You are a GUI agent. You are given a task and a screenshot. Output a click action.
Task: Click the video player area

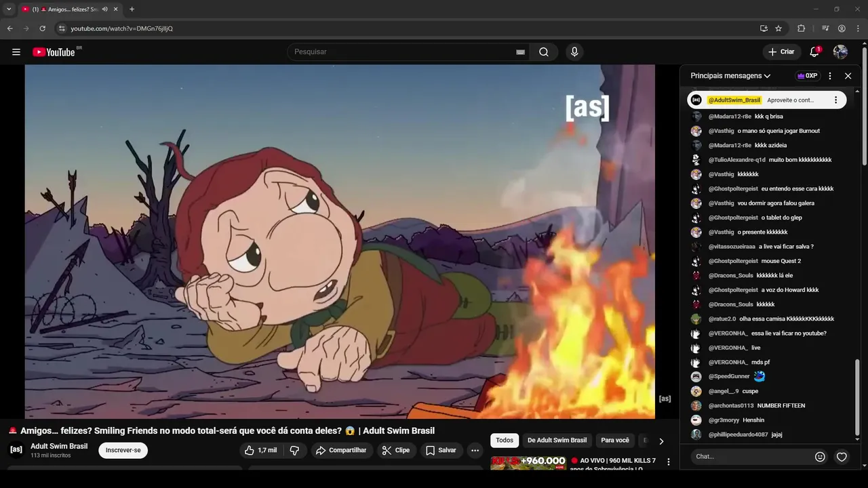coord(340,241)
